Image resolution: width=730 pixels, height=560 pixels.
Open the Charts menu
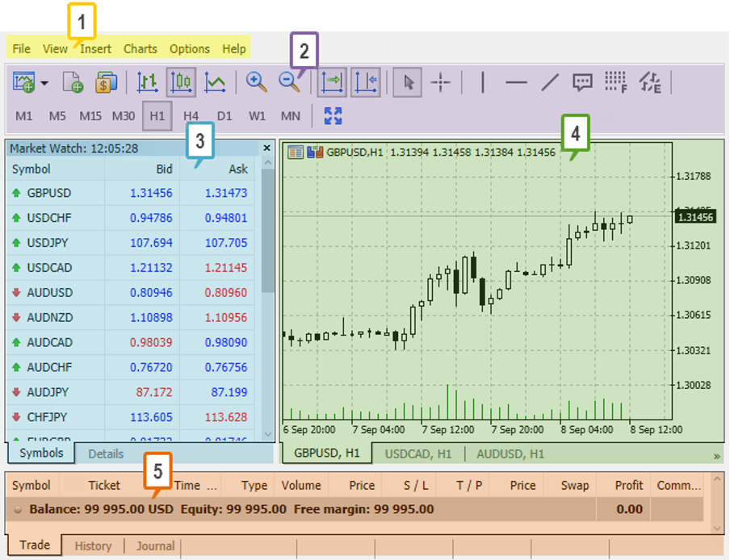(141, 49)
